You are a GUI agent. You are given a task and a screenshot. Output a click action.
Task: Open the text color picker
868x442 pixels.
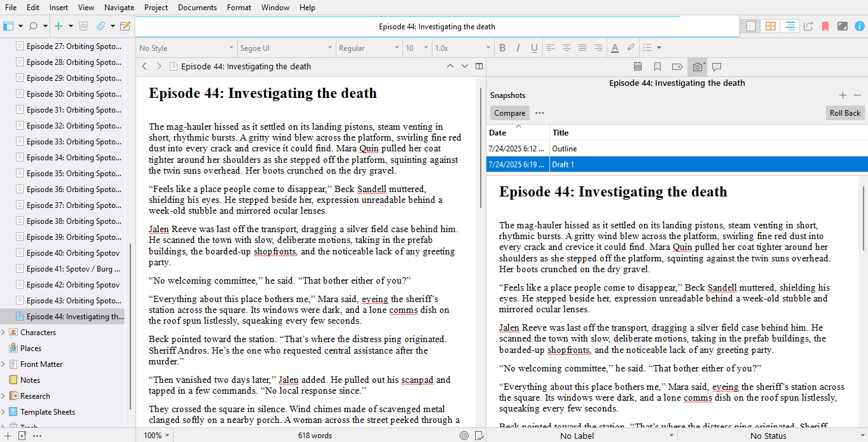click(x=614, y=48)
